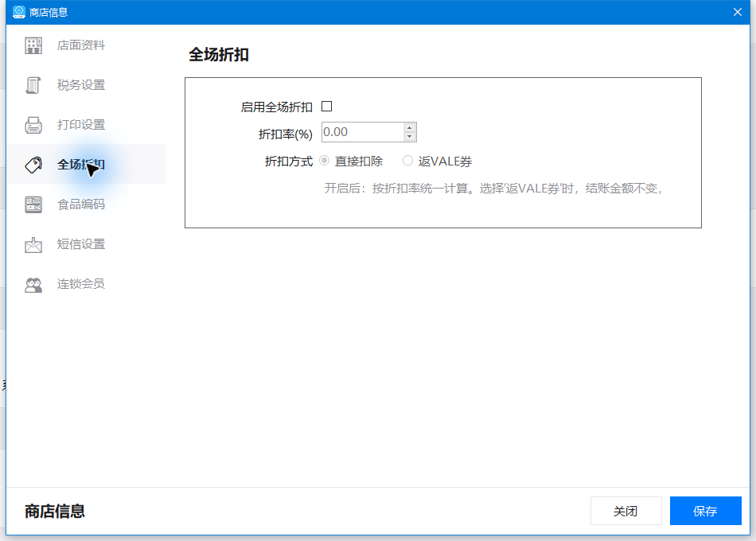Select the 直接扣除 radio button

(325, 161)
